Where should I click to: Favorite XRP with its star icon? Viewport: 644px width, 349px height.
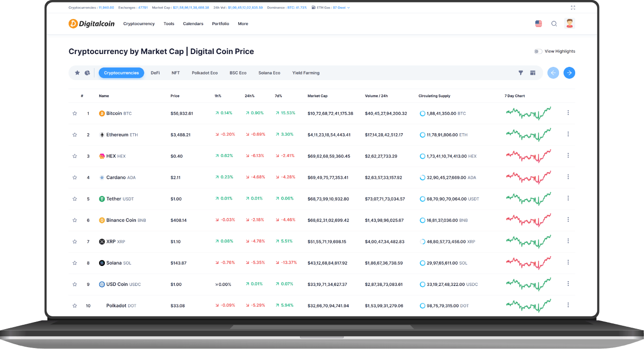pos(75,241)
